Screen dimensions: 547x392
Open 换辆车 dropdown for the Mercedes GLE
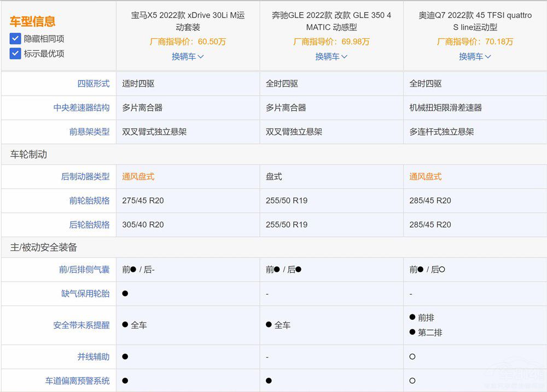click(x=331, y=56)
